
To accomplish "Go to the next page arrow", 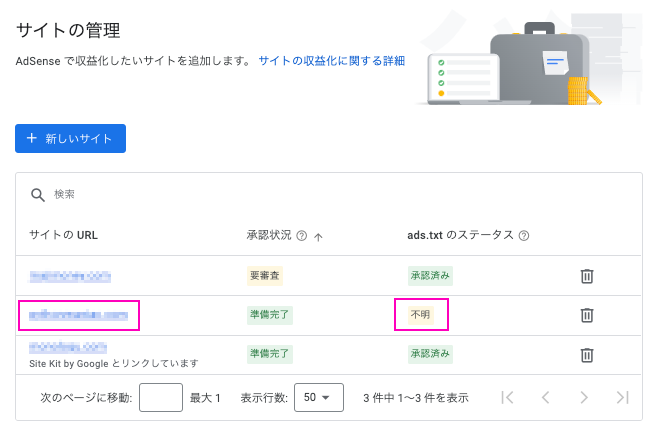I will (584, 397).
